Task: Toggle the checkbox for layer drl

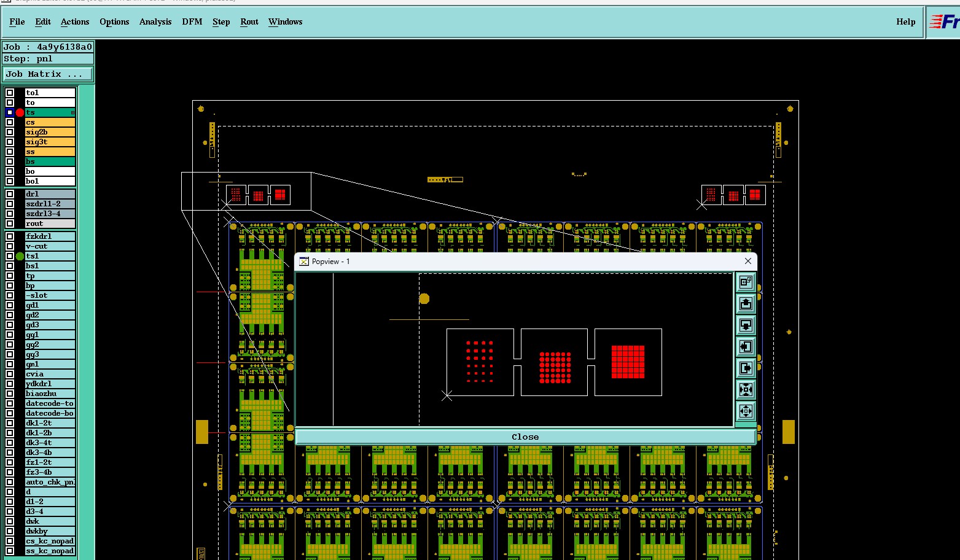Action: click(x=10, y=194)
